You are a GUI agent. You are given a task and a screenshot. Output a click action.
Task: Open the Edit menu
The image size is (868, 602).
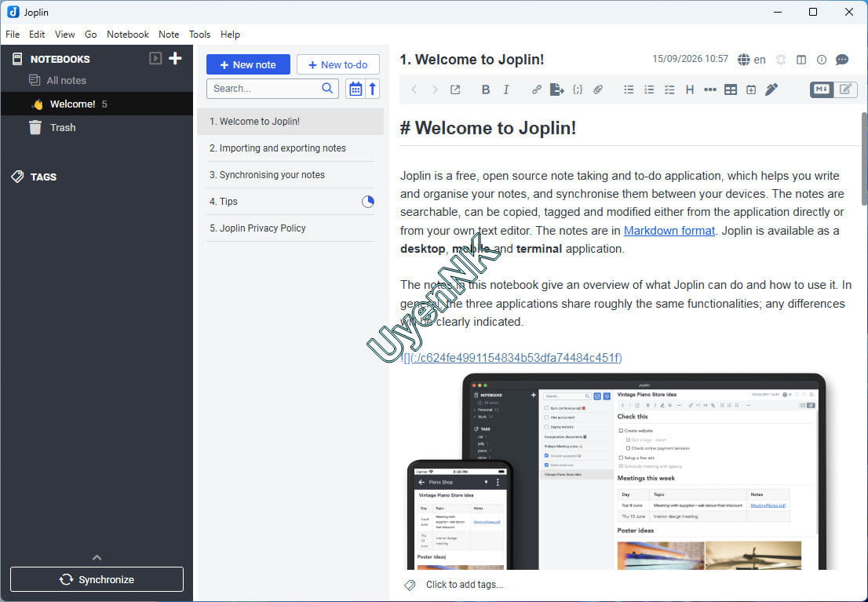37,35
